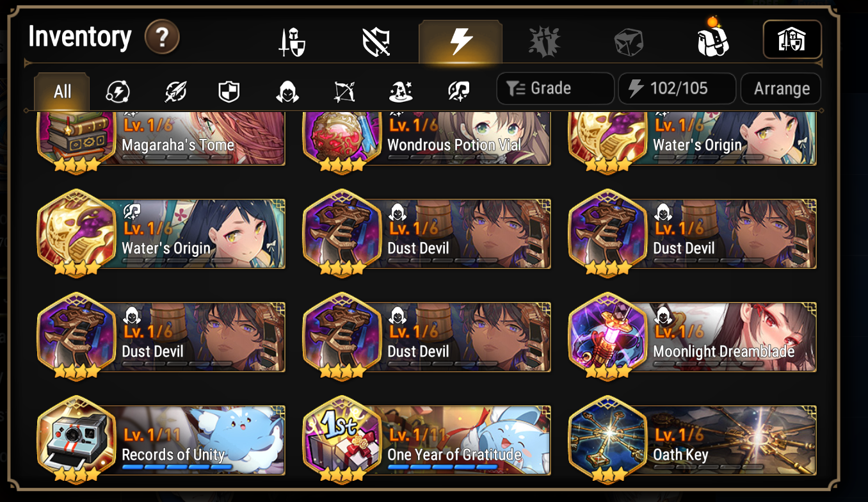Select the All class filter
Screen dimensions: 868x502
pos(62,92)
